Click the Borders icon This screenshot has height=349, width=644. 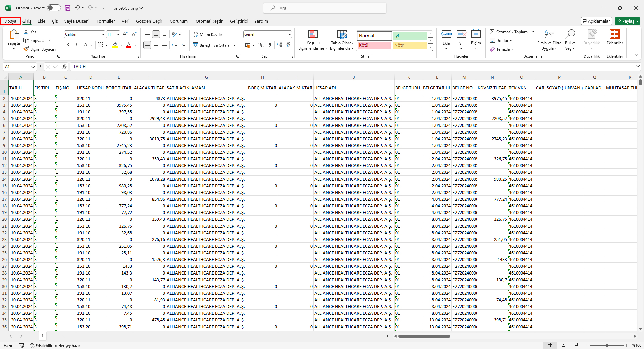point(100,45)
